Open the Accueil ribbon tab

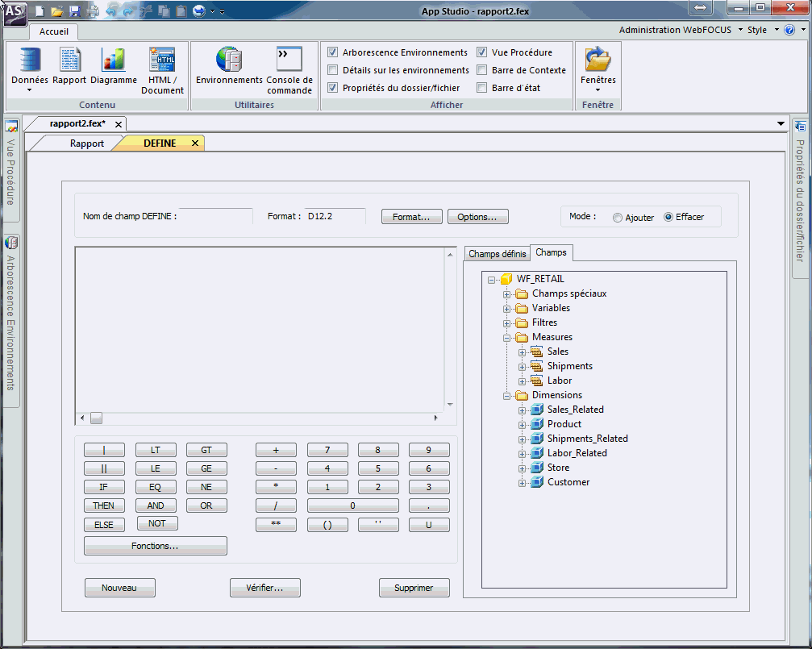click(54, 31)
